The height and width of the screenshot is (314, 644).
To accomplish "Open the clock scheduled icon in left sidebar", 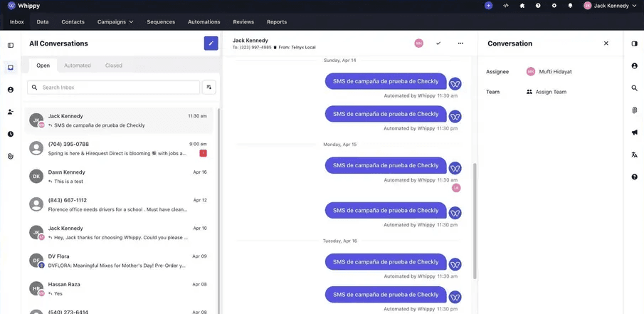I will (11, 134).
